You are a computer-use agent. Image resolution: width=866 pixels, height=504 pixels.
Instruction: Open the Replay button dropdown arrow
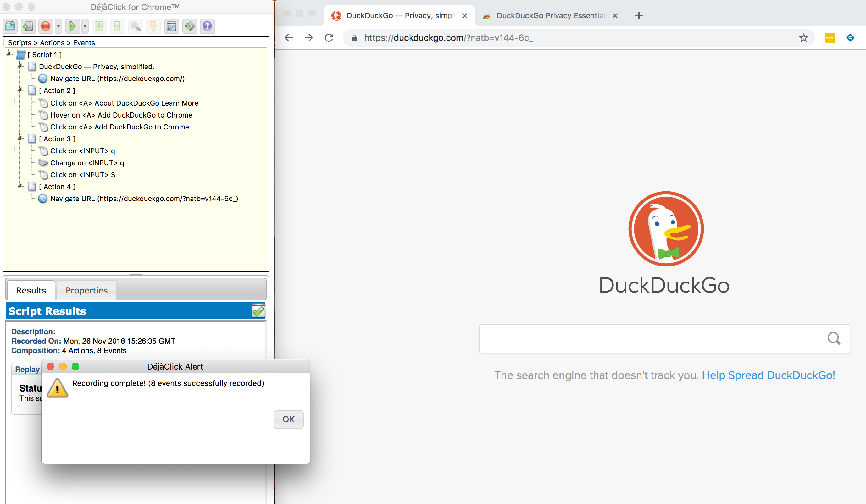coord(85,26)
